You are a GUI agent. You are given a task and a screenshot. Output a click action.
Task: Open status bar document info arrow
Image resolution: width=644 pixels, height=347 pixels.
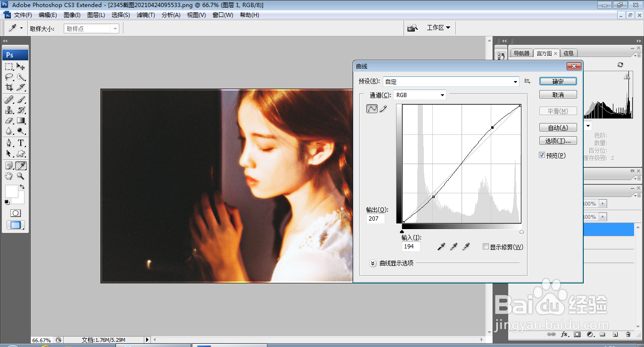tap(147, 339)
